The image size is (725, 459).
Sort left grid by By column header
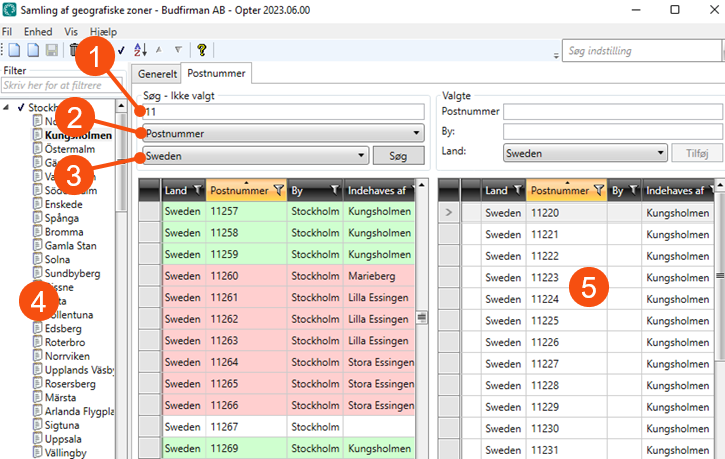[297, 190]
